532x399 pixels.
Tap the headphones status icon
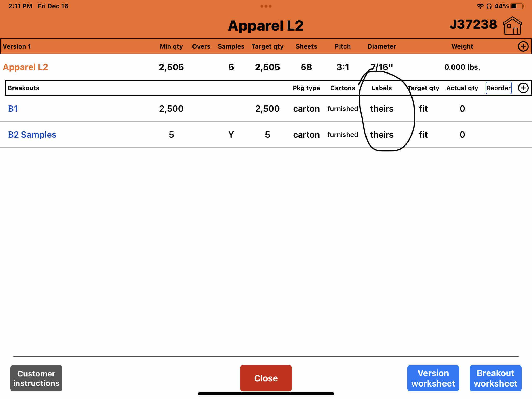tap(489, 6)
